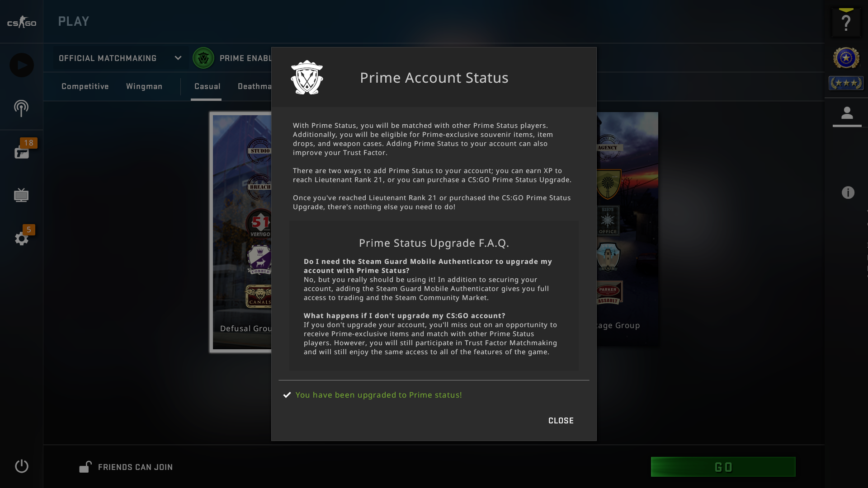Click the inventory notification badge 18
The height and width of the screenshot is (488, 868).
coord(28,143)
